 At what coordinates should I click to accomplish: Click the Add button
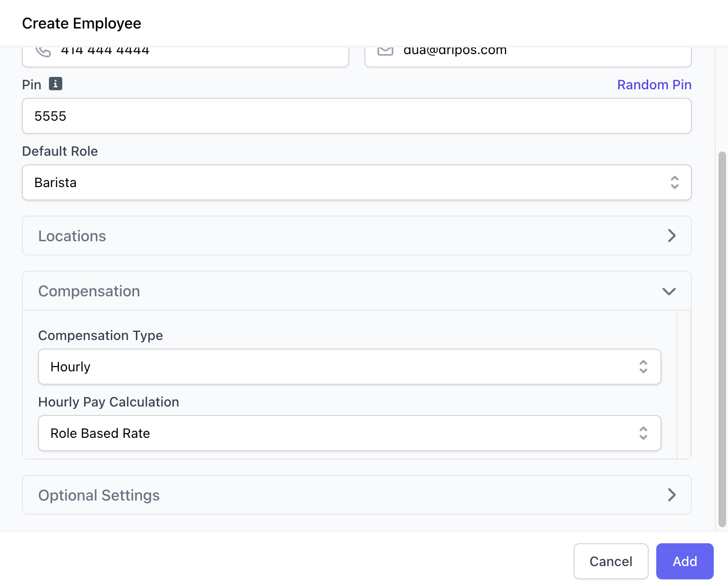click(685, 561)
